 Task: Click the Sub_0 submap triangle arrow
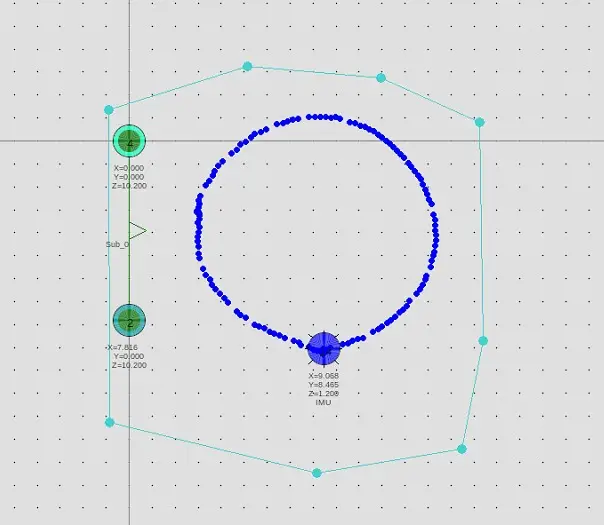point(138,231)
